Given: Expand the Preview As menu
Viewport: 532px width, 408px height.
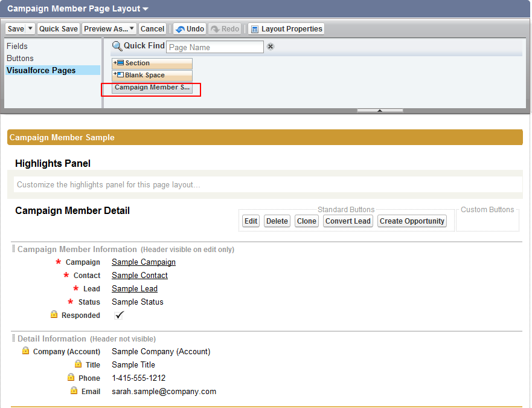Looking at the screenshot, I should pyautogui.click(x=109, y=29).
